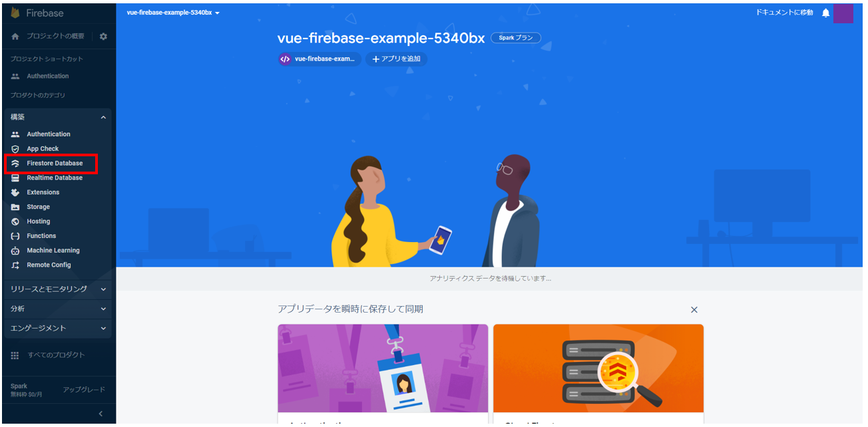Screen dimensions: 868x427
Task: Click アプリを追加 button
Action: (396, 59)
